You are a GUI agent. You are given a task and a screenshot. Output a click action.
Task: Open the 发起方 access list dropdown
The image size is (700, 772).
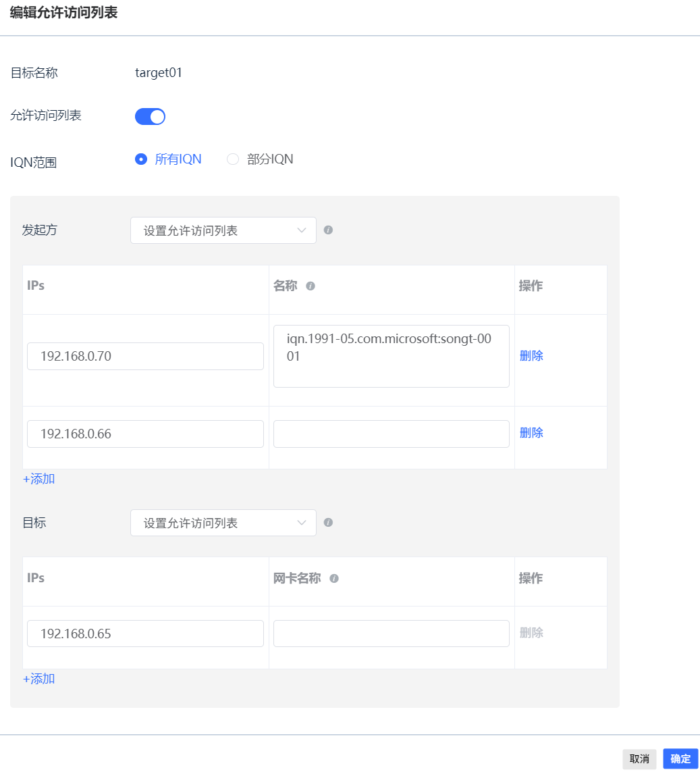(x=223, y=230)
